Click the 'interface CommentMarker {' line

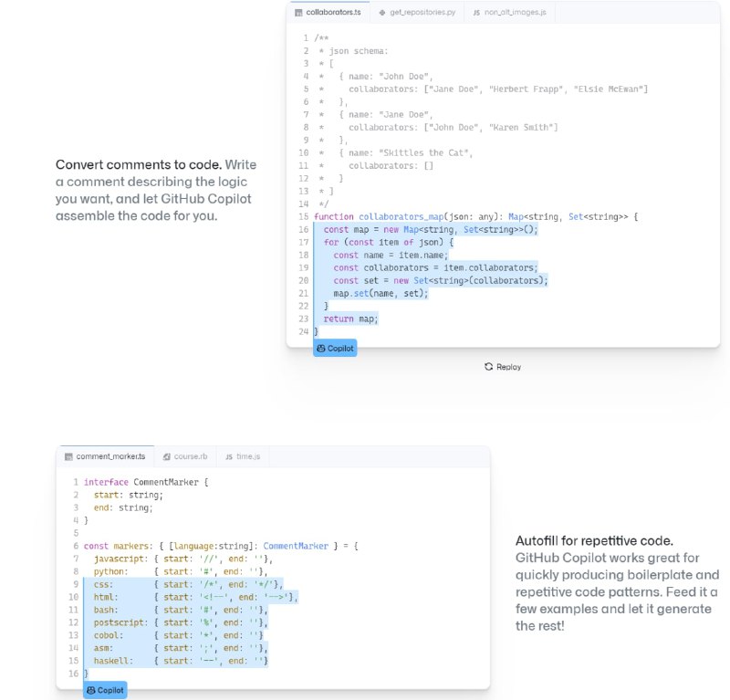pyautogui.click(x=146, y=482)
